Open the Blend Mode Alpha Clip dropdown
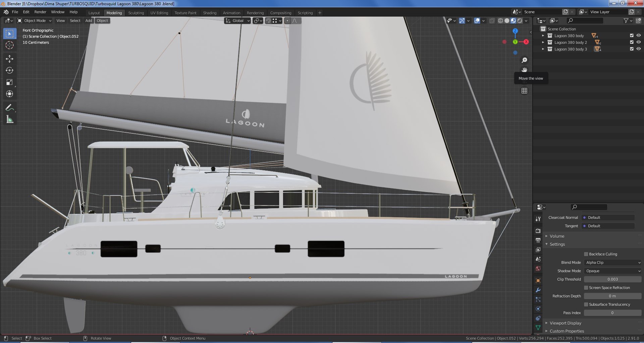The height and width of the screenshot is (343, 644). coord(613,263)
